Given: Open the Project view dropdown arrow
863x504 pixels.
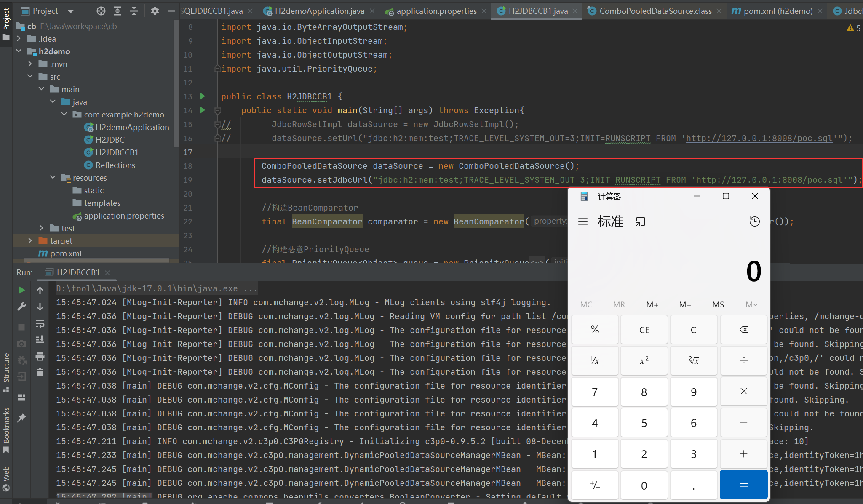Looking at the screenshot, I should [71, 11].
